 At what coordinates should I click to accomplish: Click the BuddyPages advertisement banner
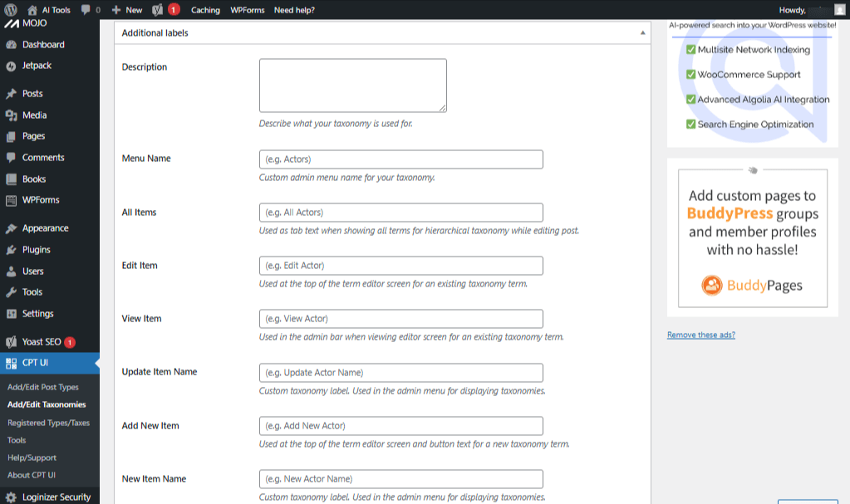point(752,237)
